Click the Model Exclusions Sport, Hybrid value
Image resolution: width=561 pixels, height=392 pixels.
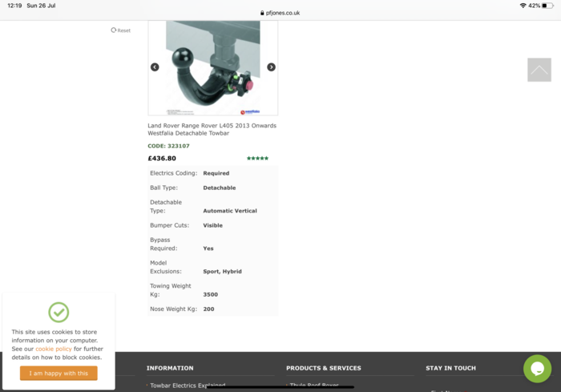pos(223,272)
